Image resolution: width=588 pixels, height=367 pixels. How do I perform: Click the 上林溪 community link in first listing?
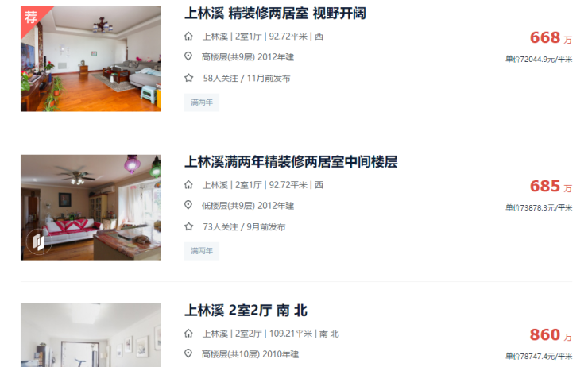215,37
